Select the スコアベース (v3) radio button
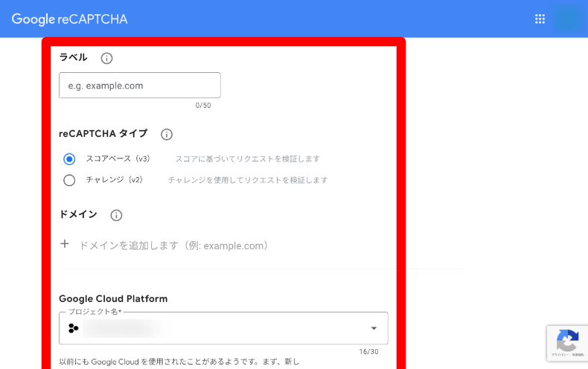The height and width of the screenshot is (369, 588). tap(69, 159)
